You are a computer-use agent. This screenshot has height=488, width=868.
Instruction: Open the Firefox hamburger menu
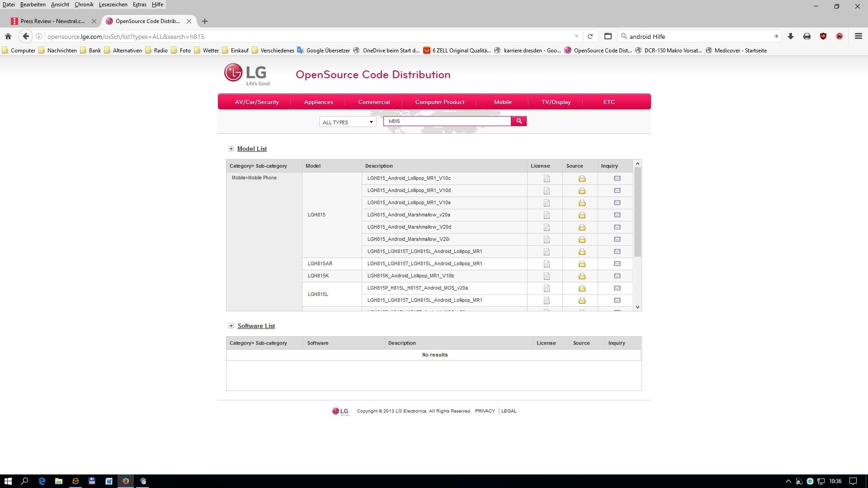[x=859, y=36]
